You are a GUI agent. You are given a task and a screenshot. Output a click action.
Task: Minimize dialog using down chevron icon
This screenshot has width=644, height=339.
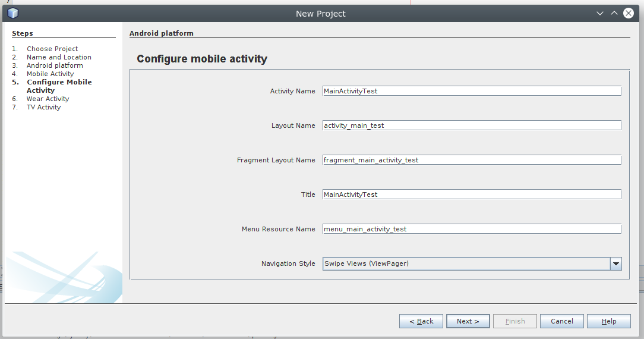coord(600,13)
